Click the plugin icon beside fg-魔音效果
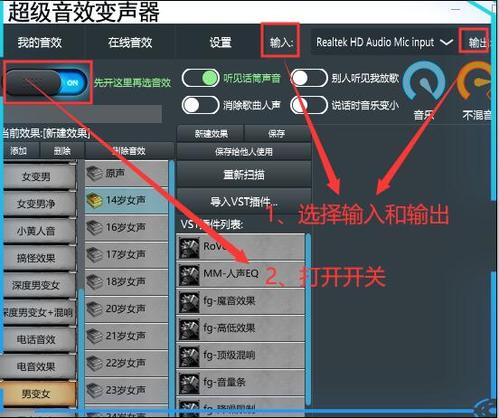The height and width of the screenshot is (418, 499). click(x=189, y=302)
